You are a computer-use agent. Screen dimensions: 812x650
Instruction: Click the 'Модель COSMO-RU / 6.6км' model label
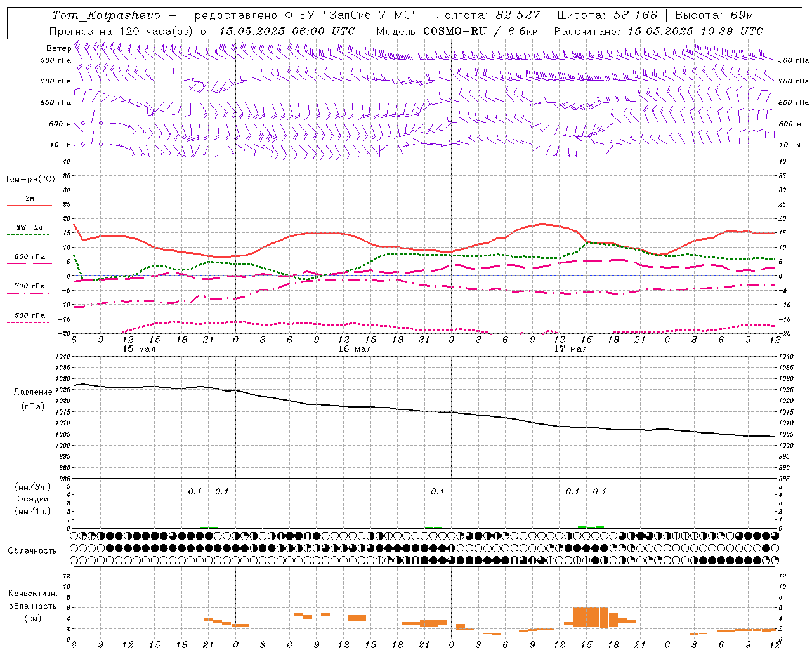(x=457, y=31)
